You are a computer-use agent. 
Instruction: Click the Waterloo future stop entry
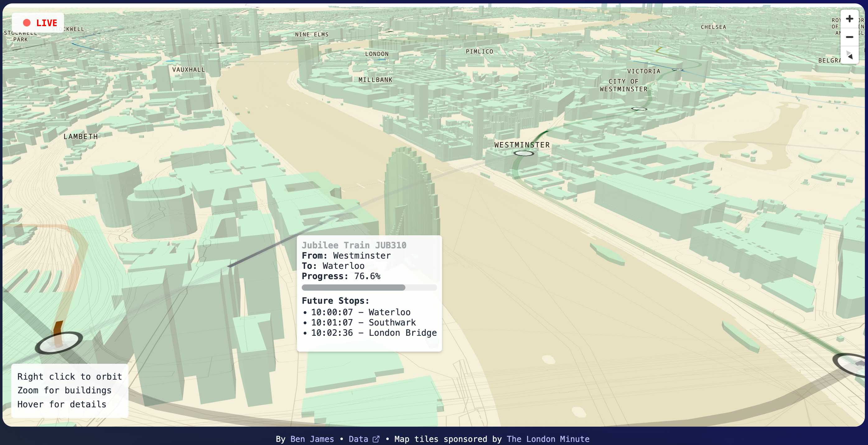click(360, 312)
